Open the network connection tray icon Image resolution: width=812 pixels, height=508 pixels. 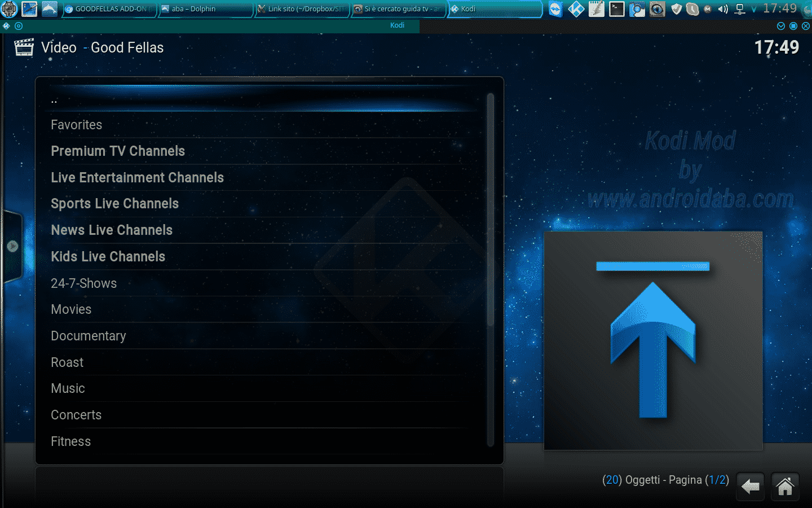pyautogui.click(x=740, y=9)
